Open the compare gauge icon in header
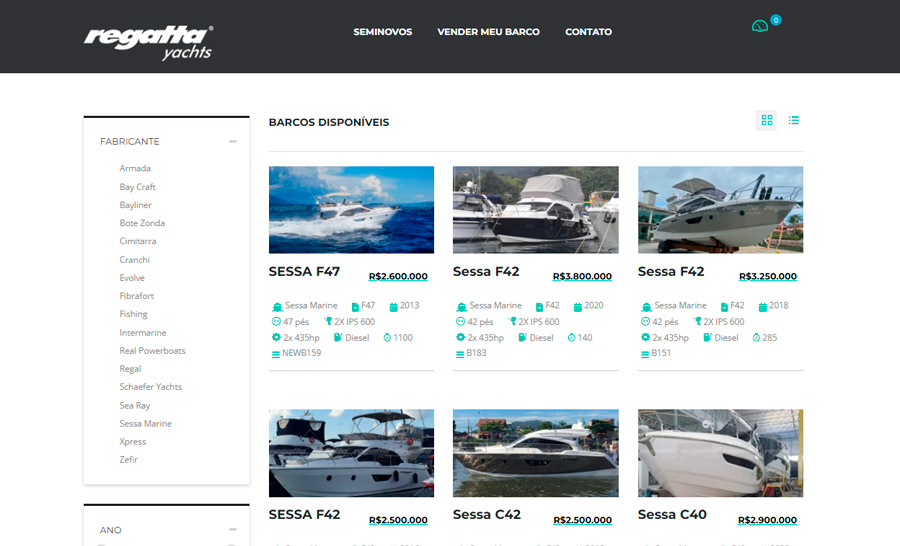The image size is (900, 546). 760,26
